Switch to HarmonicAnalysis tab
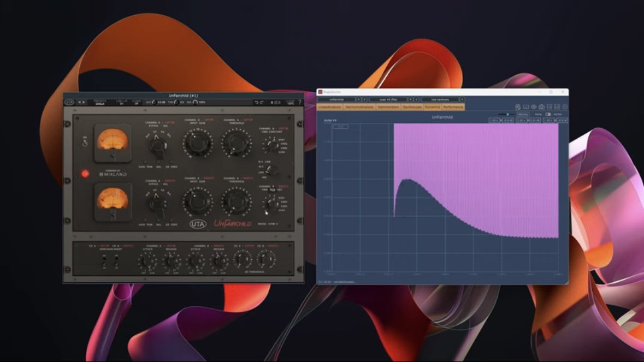 (359, 107)
